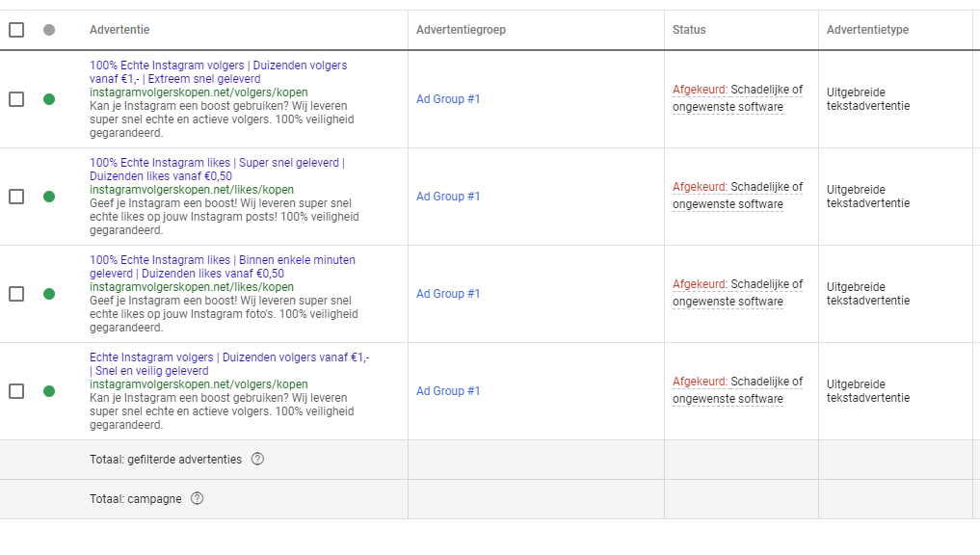Click the description mentioning 'Instagram posts!'

pos(225,217)
